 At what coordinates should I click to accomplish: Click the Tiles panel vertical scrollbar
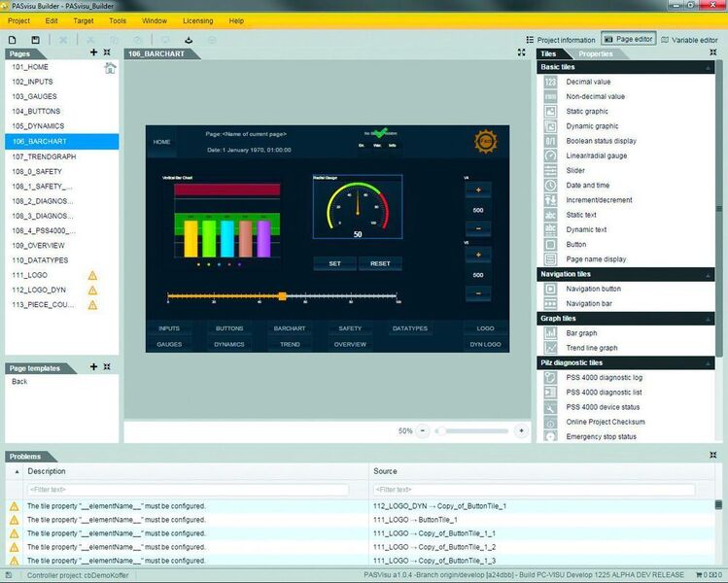[x=719, y=209]
